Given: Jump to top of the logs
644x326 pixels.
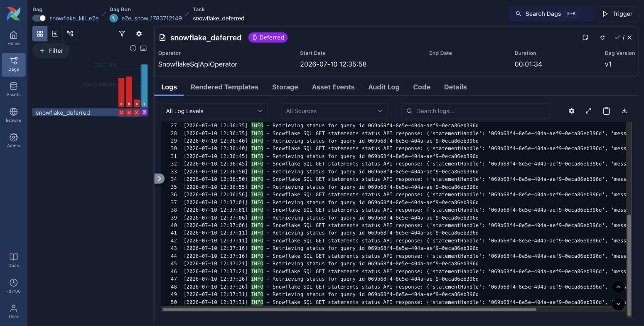Looking at the screenshot, I should click(618, 287).
